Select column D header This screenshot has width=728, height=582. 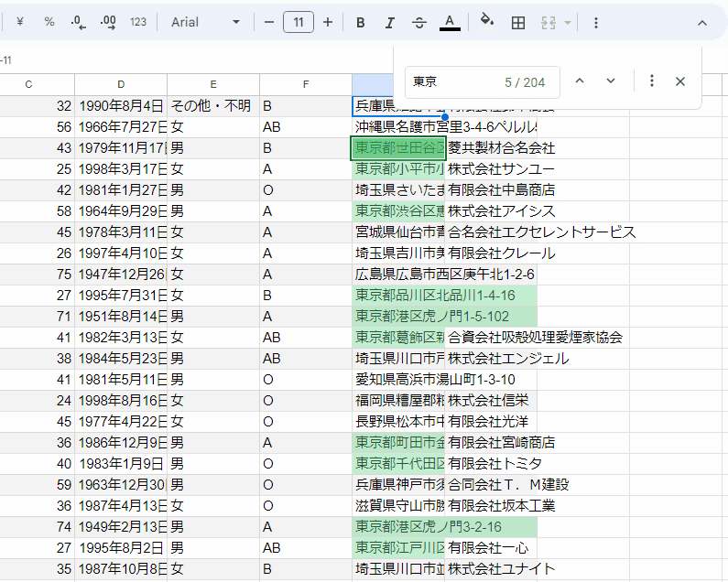point(121,84)
